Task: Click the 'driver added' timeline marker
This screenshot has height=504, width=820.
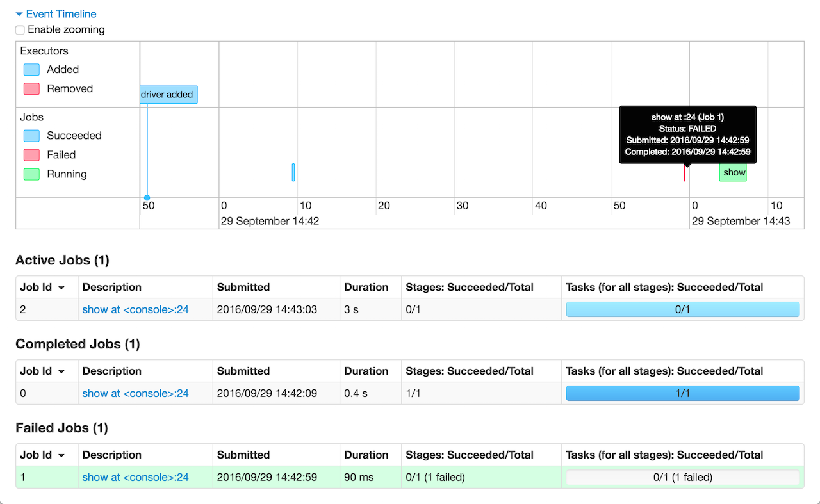Action: click(x=168, y=94)
